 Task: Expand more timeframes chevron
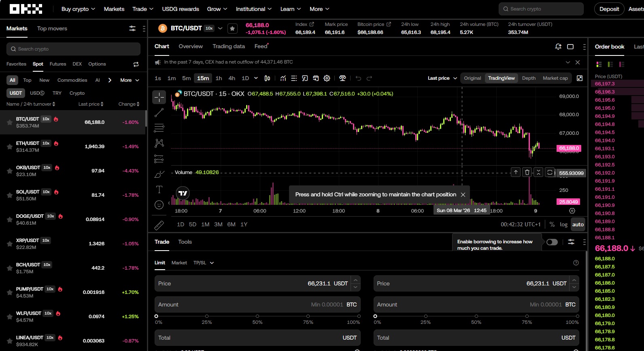click(x=256, y=78)
